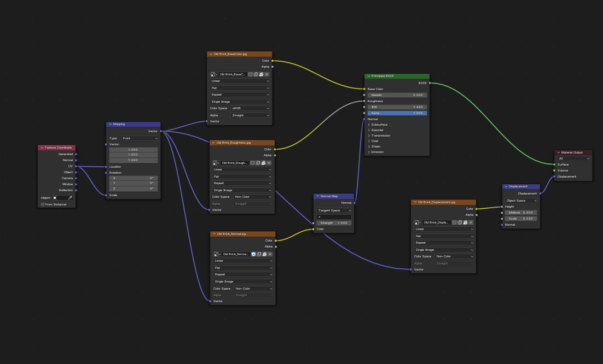Image resolution: width=603 pixels, height=364 pixels.
Task: Click image browse icon in Old Brick_Displacement node
Action: pos(418,222)
